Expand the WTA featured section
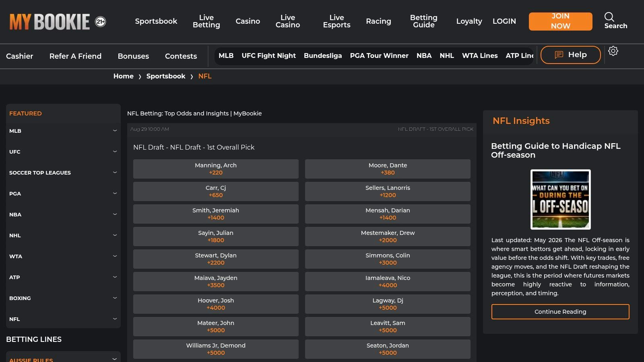 (x=63, y=256)
